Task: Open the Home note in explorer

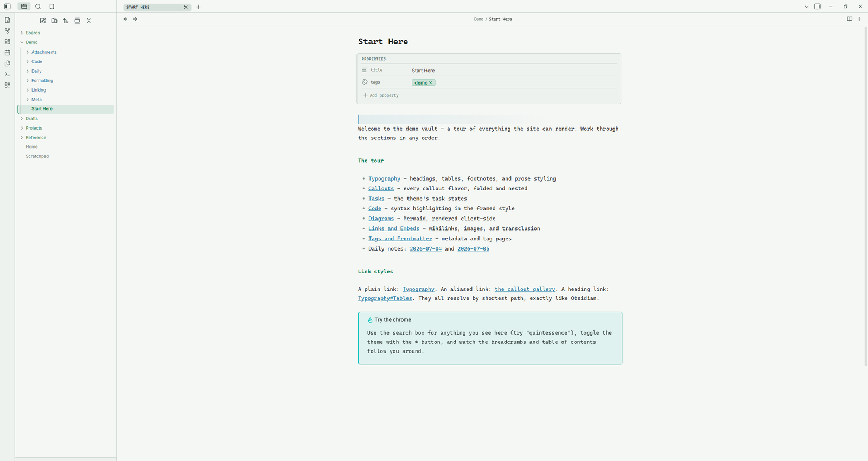Action: (x=32, y=147)
